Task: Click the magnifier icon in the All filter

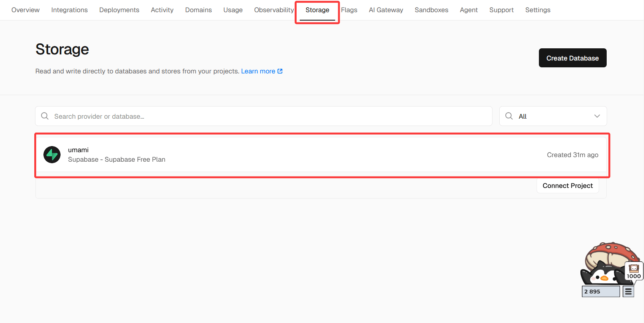Action: tap(509, 116)
